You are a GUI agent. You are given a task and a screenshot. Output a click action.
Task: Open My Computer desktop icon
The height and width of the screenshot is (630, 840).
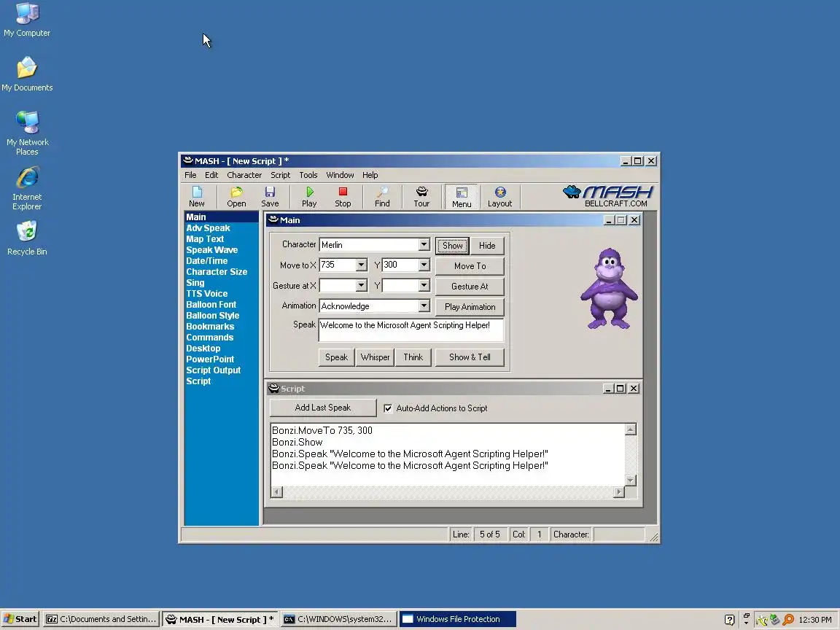(27, 20)
